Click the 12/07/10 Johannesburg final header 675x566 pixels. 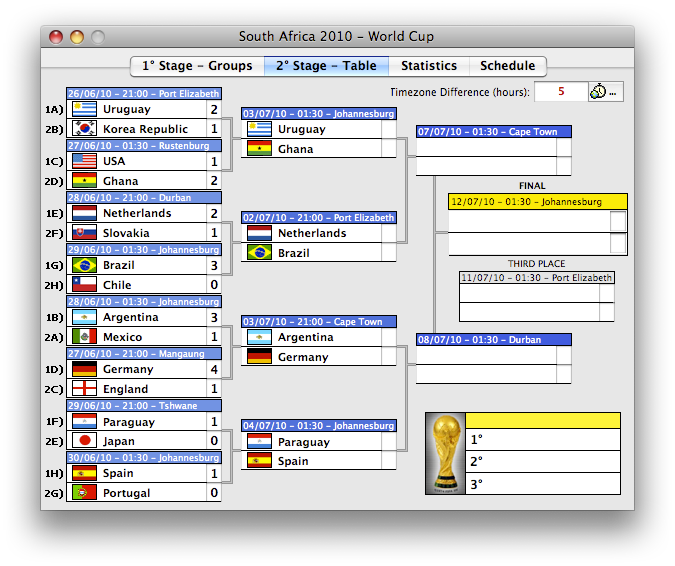[x=538, y=201]
